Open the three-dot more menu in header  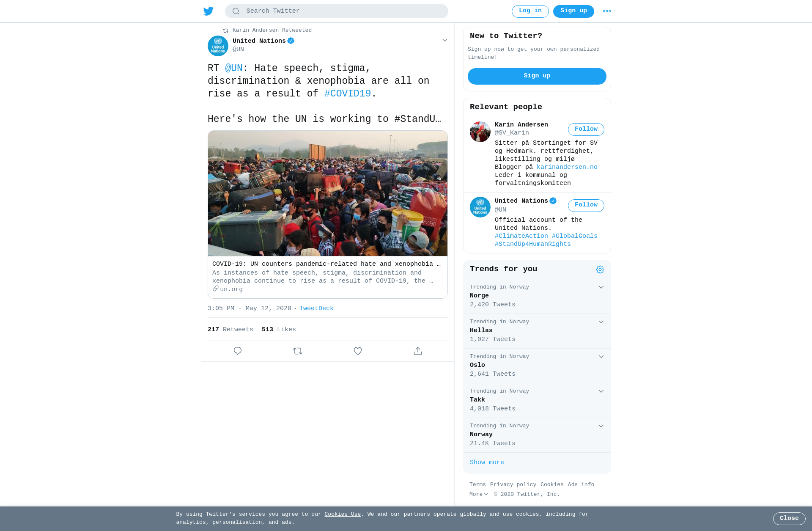pos(607,11)
